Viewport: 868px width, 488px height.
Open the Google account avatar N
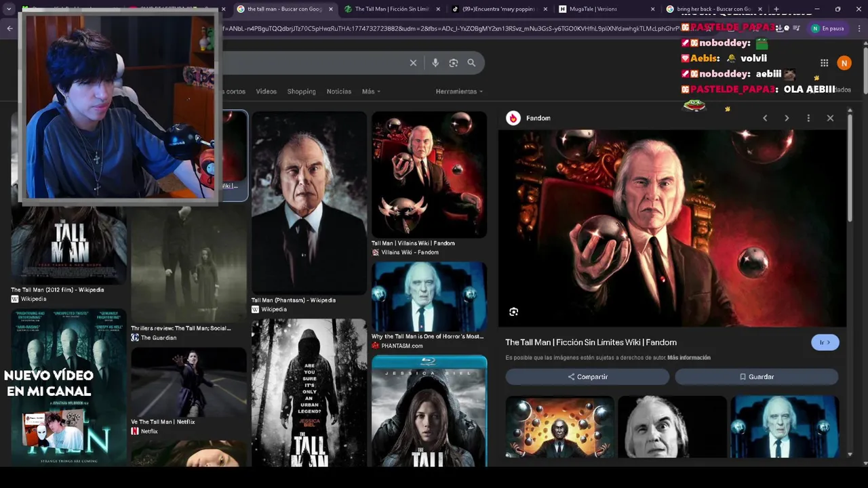pos(844,63)
